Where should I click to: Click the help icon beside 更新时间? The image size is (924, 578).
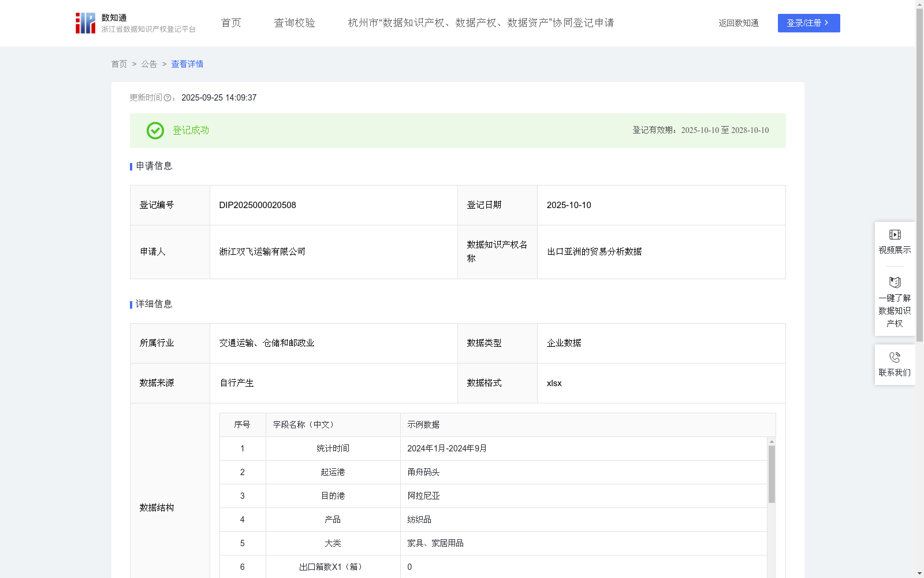pos(167,98)
